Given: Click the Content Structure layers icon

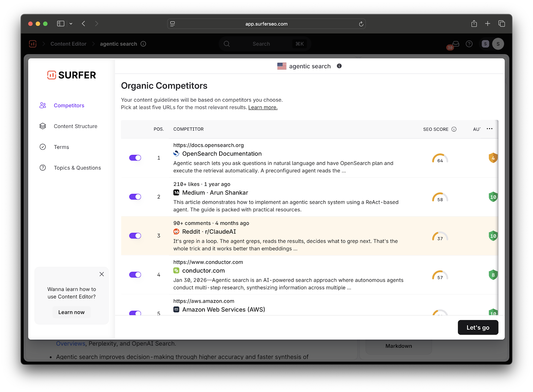Looking at the screenshot, I should (43, 126).
